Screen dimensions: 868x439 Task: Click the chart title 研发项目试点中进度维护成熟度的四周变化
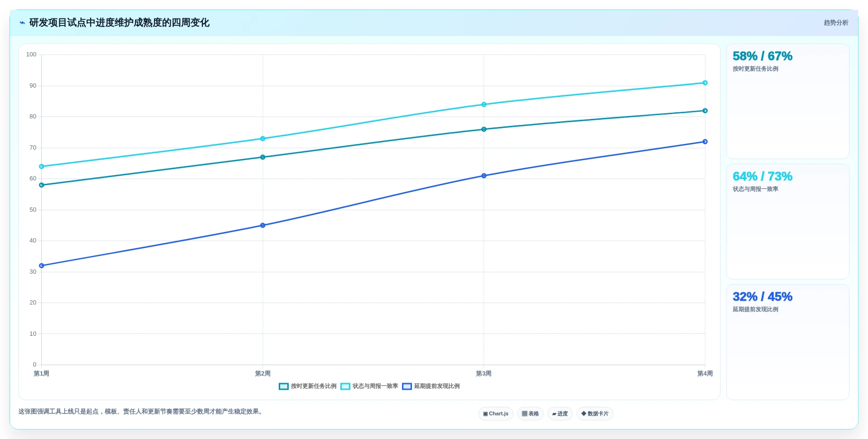[x=119, y=23]
